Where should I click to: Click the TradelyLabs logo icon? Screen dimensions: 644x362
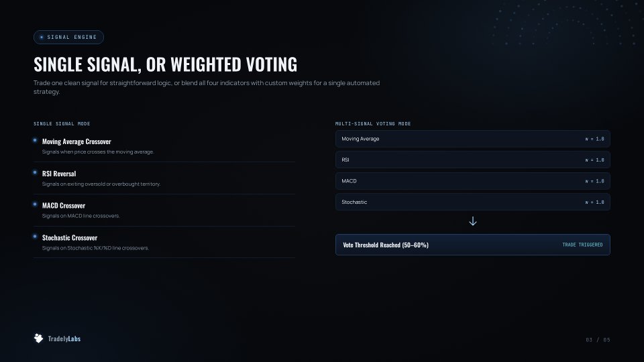tap(38, 338)
